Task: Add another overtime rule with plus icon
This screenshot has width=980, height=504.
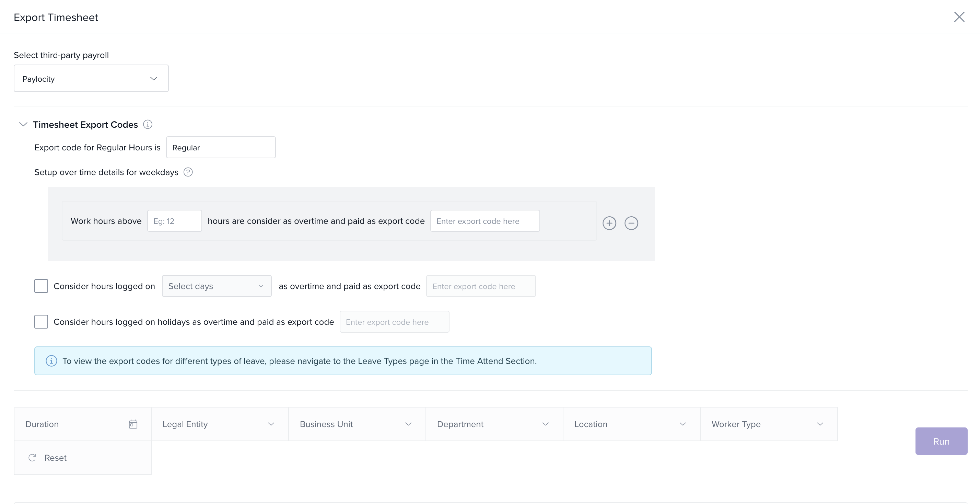Action: point(609,223)
